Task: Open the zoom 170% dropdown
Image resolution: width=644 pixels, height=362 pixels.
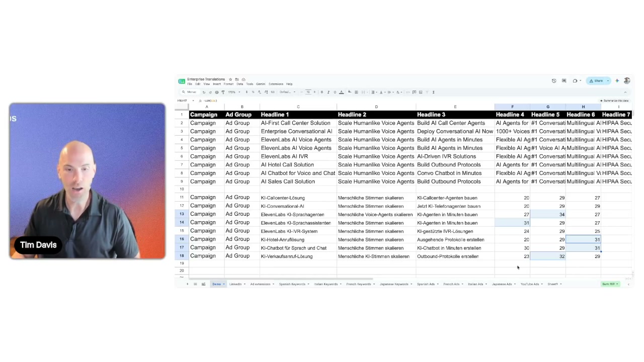Action: coord(234,92)
